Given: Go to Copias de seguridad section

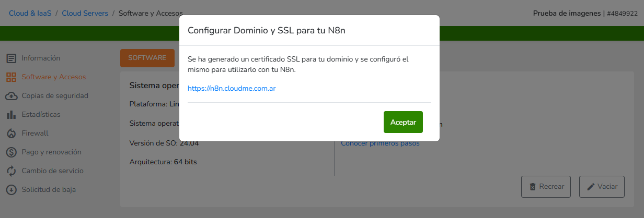Looking at the screenshot, I should coord(55,95).
